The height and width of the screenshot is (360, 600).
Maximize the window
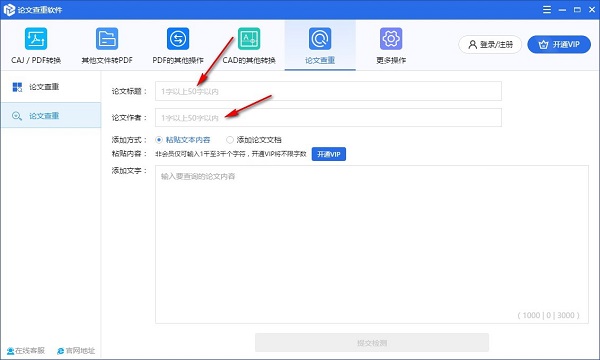tap(577, 10)
